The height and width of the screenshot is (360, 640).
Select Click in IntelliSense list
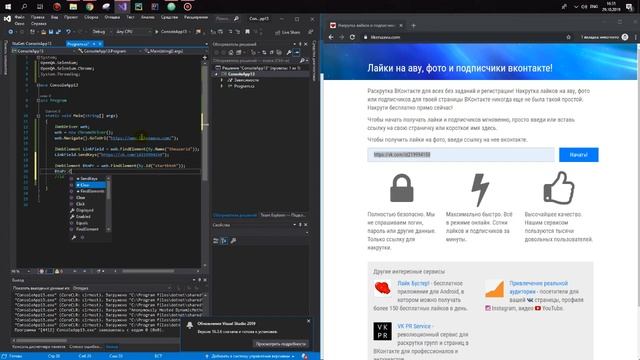pos(81,204)
